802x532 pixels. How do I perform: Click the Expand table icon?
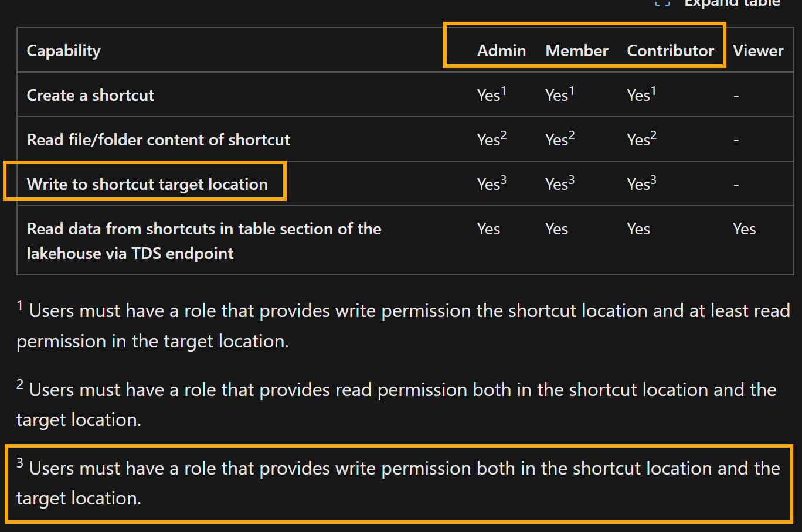point(662,2)
